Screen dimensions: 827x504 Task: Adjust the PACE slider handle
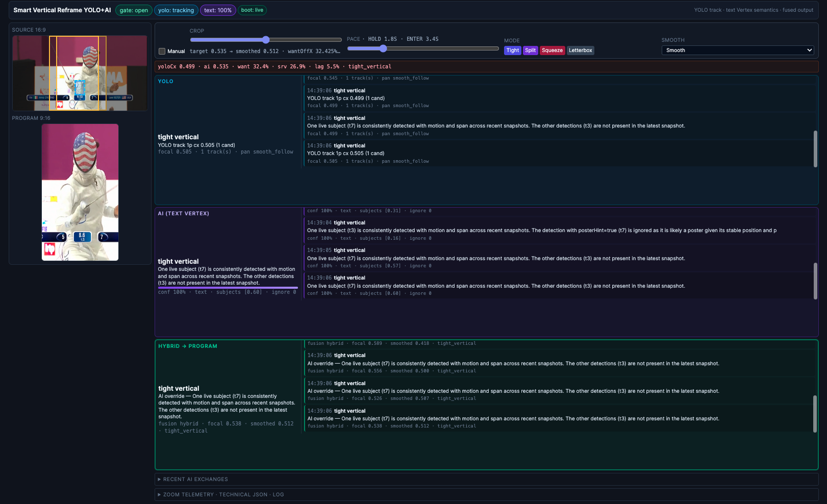pyautogui.click(x=383, y=48)
